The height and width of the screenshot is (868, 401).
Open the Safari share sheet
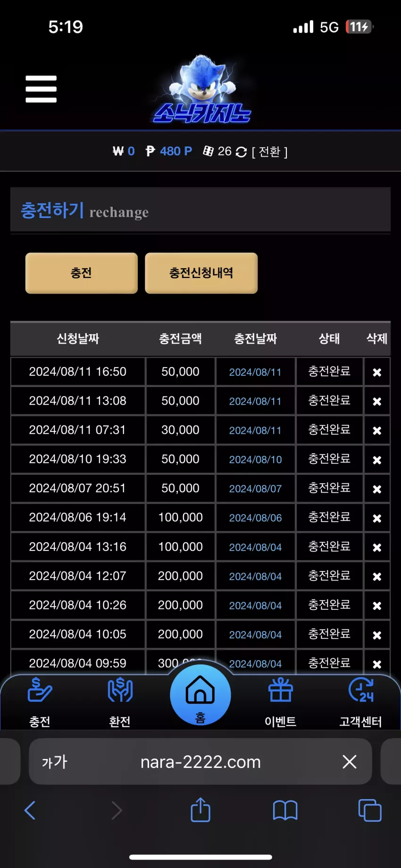(x=200, y=810)
